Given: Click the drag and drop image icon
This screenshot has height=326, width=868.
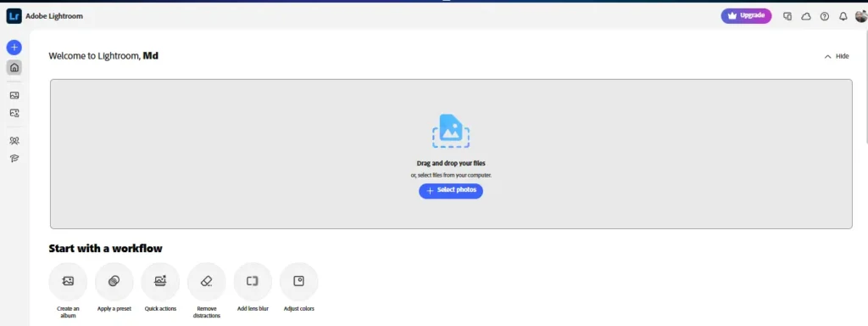Looking at the screenshot, I should 451,131.
